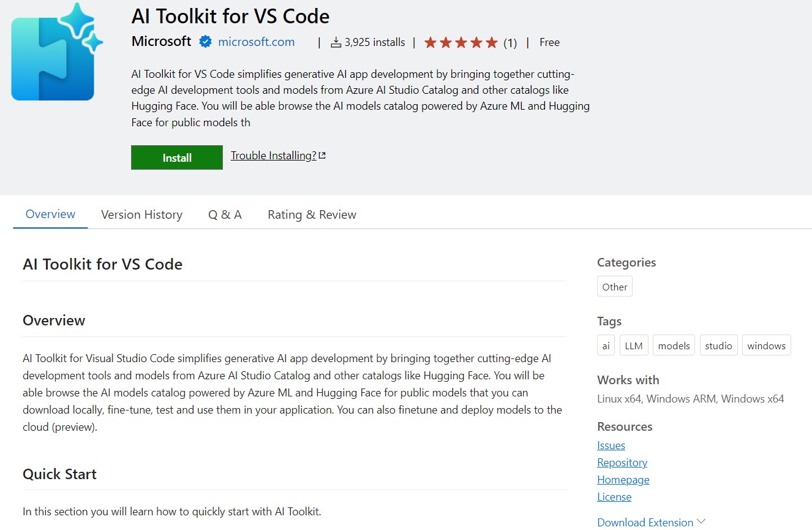The width and height of the screenshot is (812, 530).
Task: Click the studio tag
Action: tap(718, 346)
